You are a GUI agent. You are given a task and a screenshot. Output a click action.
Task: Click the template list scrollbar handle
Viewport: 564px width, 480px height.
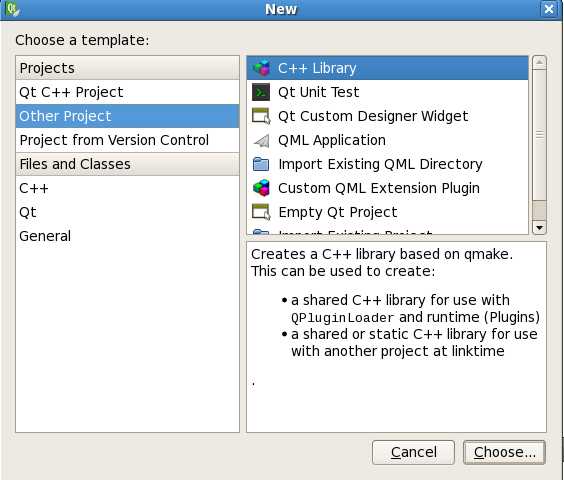tap(539, 135)
